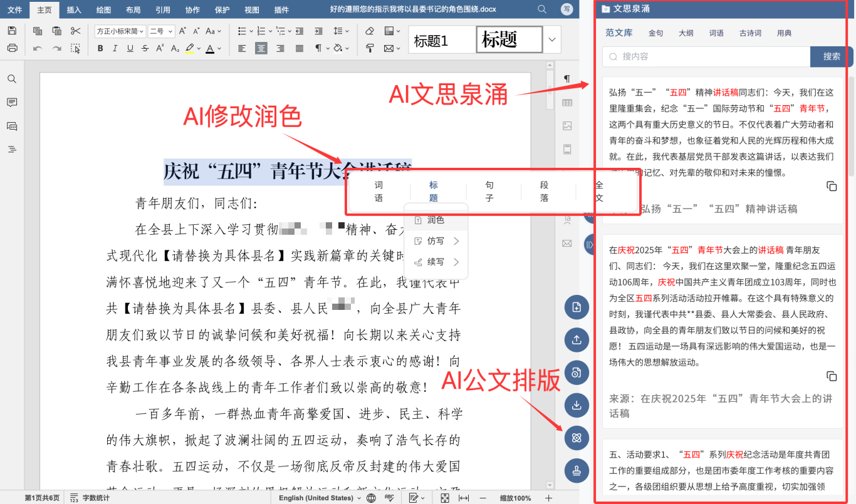Toggle bold formatting

pos(100,48)
